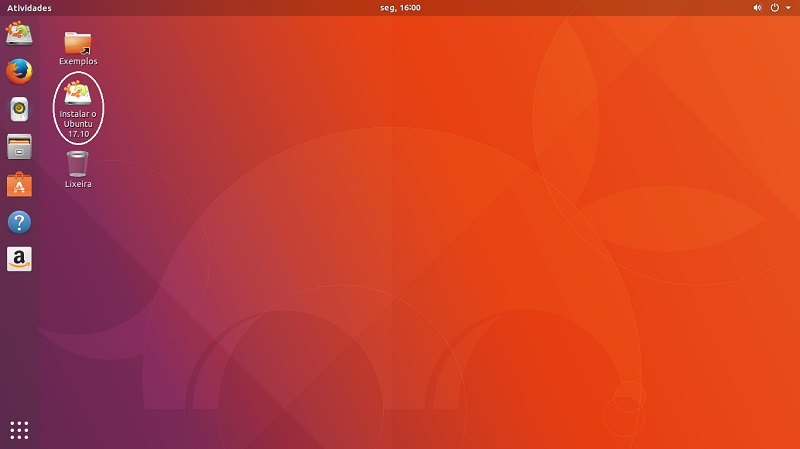Open the Ubuntu installer in the dock
Image resolution: width=800 pixels, height=449 pixels.
click(x=19, y=34)
